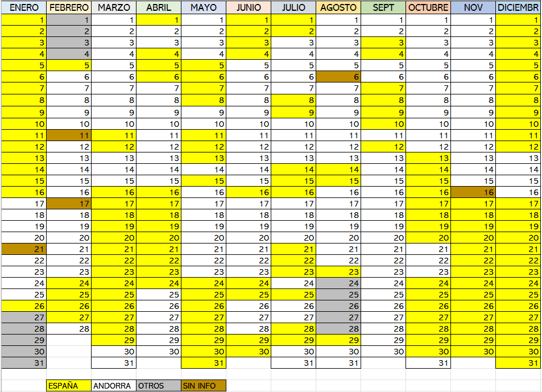Select yellow cell 11 in MARZO column
The height and width of the screenshot is (392, 542).
point(114,135)
